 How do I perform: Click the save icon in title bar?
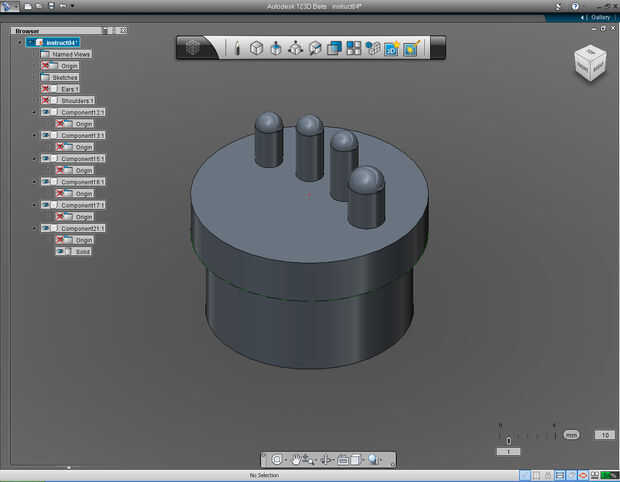(51, 6)
